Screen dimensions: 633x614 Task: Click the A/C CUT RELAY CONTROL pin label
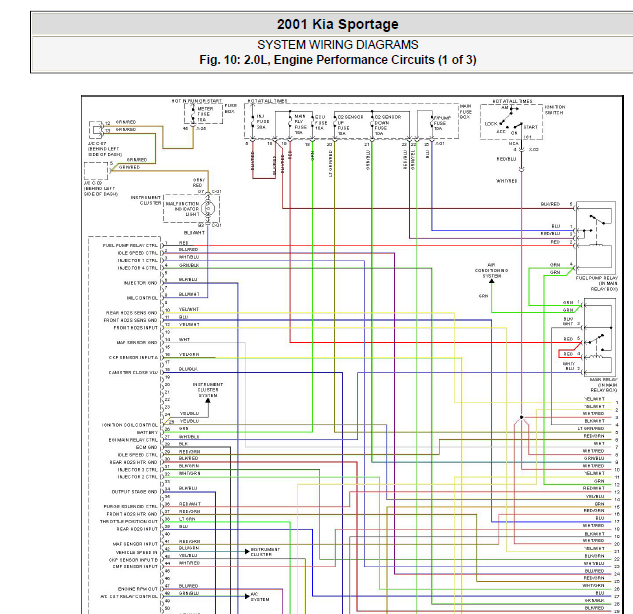click(129, 597)
